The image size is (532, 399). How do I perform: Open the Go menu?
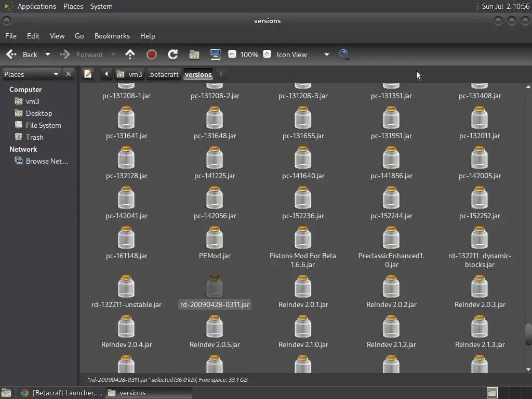[x=79, y=36]
